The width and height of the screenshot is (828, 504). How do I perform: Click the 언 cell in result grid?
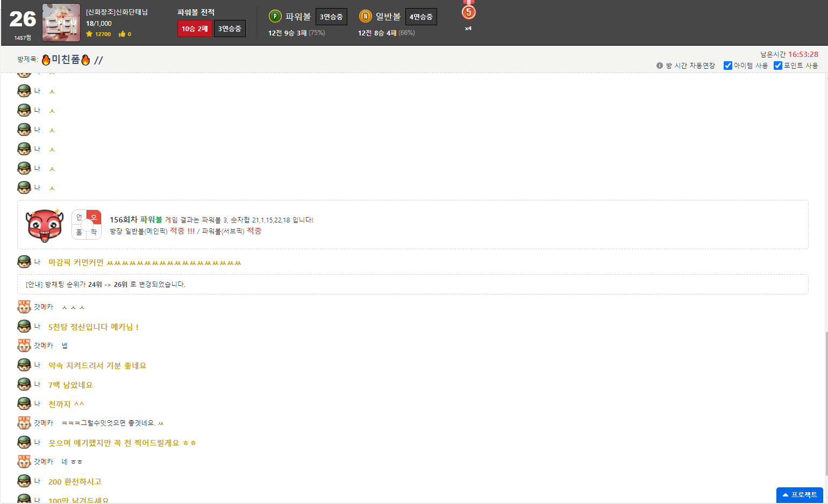tap(80, 217)
